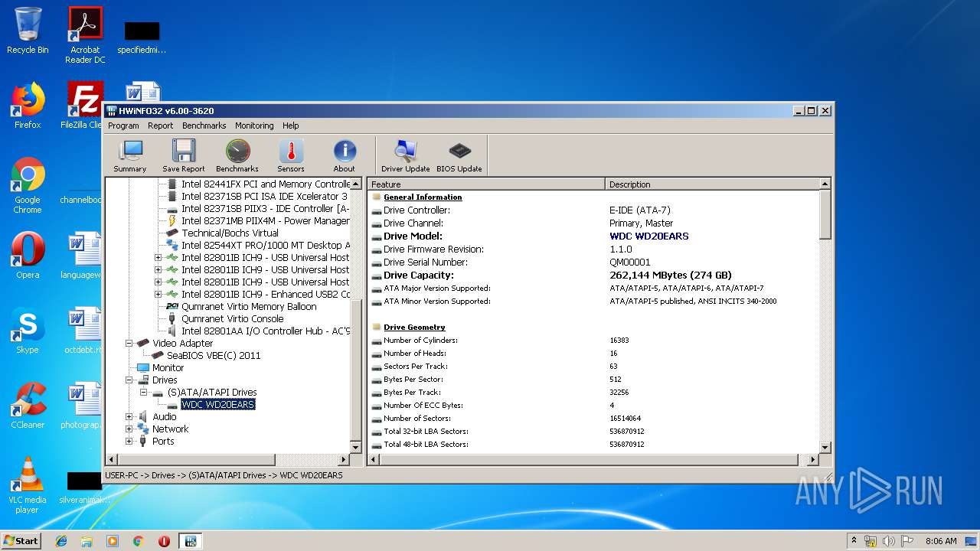980x551 pixels.
Task: Open the Opera icon in the taskbar
Action: [x=164, y=541]
